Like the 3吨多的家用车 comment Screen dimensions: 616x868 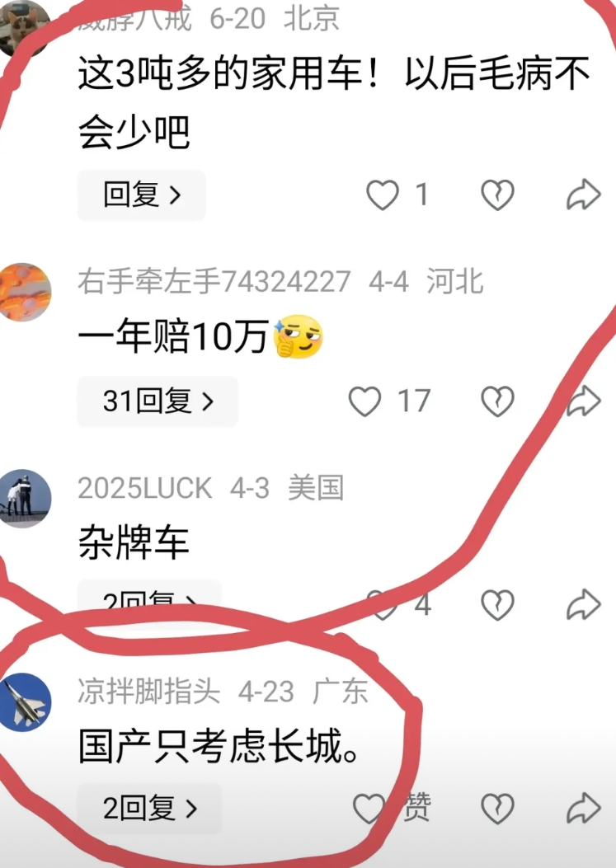tap(383, 195)
